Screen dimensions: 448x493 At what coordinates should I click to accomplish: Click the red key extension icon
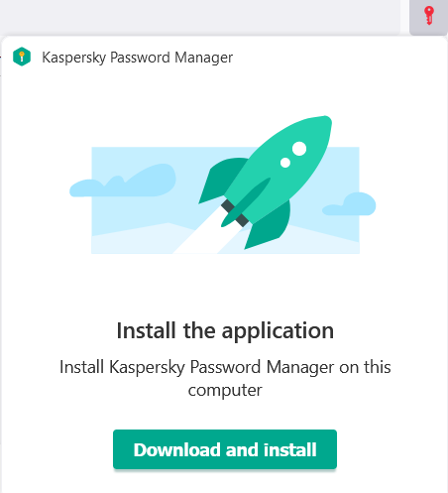point(428,16)
